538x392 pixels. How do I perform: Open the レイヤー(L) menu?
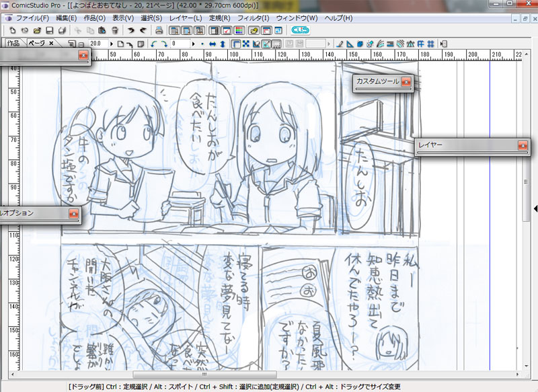point(186,18)
